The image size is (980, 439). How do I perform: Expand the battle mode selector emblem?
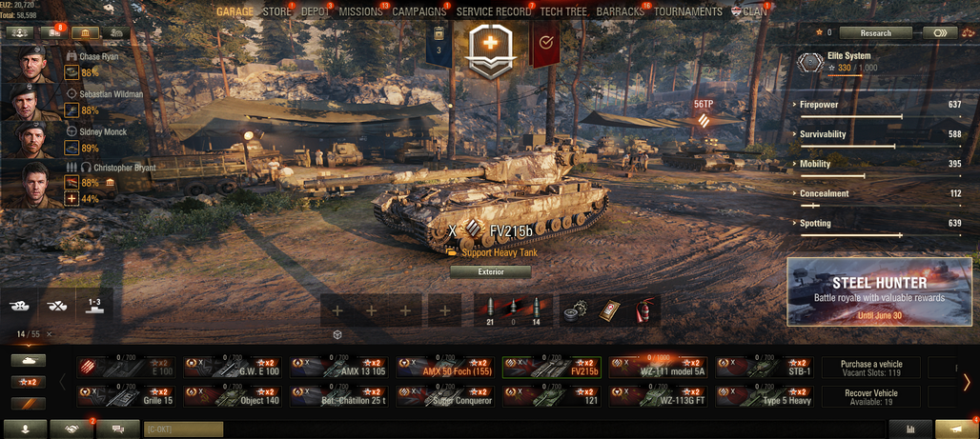coord(492,50)
